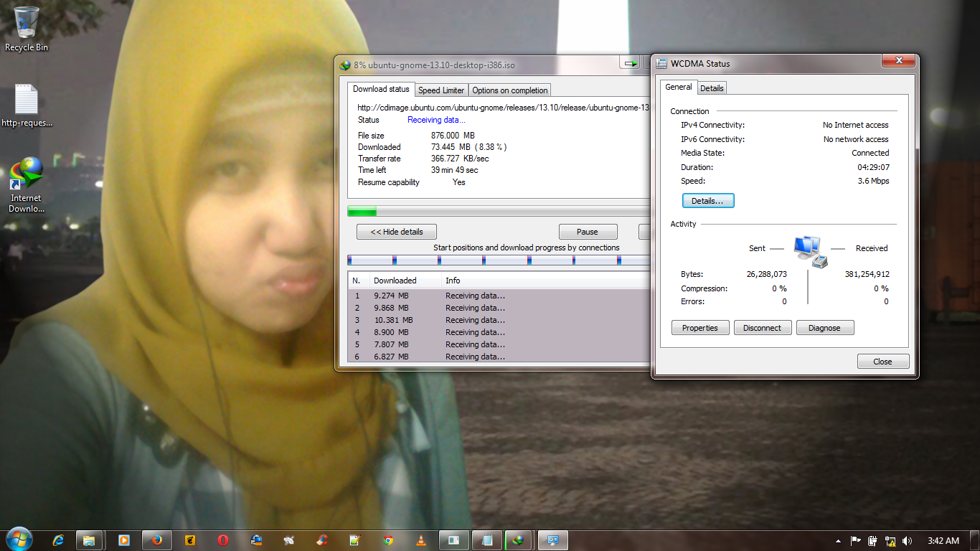The height and width of the screenshot is (551, 980).
Task: Open Notepad++ taskbar icon
Action: coord(355,540)
